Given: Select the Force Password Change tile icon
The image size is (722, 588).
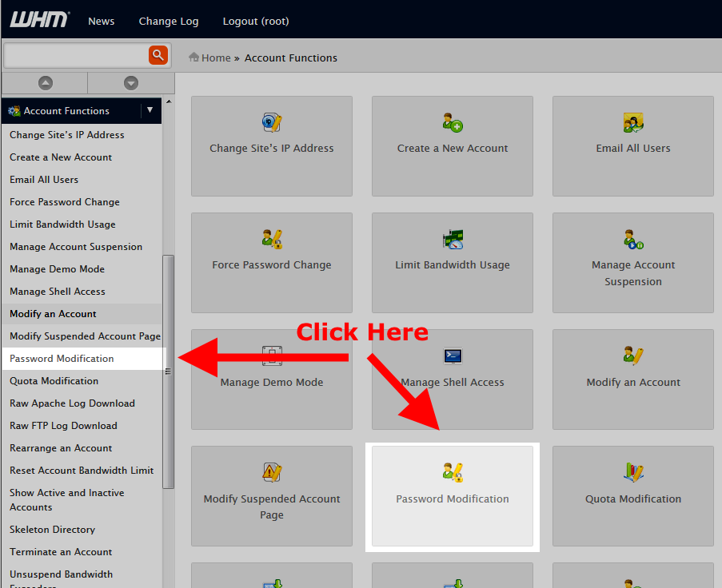Looking at the screenshot, I should [272, 239].
